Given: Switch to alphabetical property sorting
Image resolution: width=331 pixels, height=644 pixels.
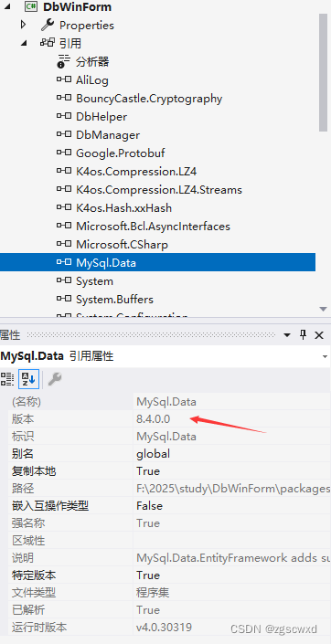Looking at the screenshot, I should pos(28,379).
